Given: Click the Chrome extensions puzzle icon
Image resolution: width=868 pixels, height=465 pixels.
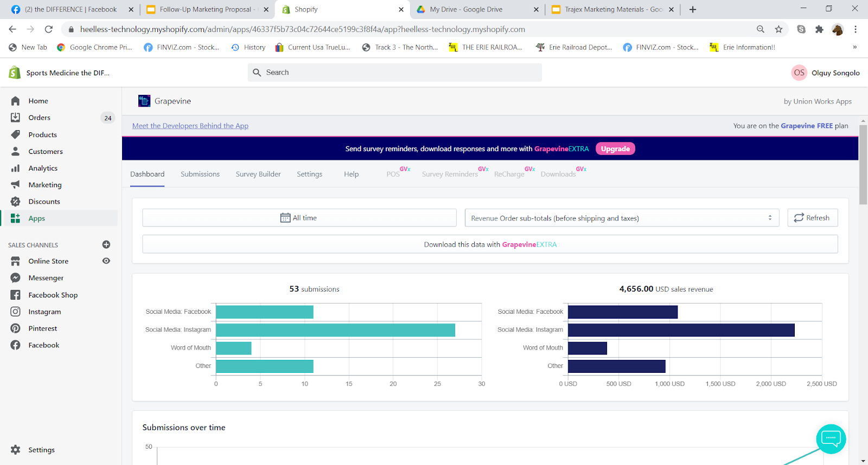Looking at the screenshot, I should (x=819, y=29).
